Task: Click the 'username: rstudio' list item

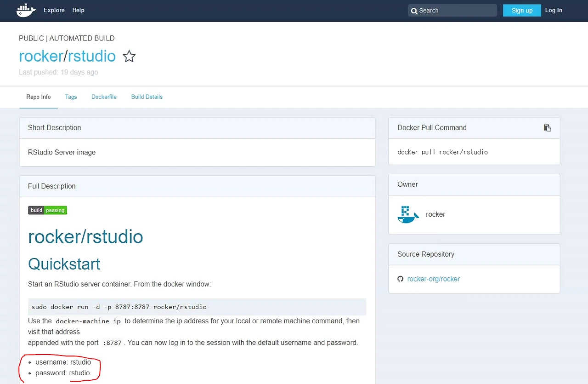Action: (x=63, y=362)
